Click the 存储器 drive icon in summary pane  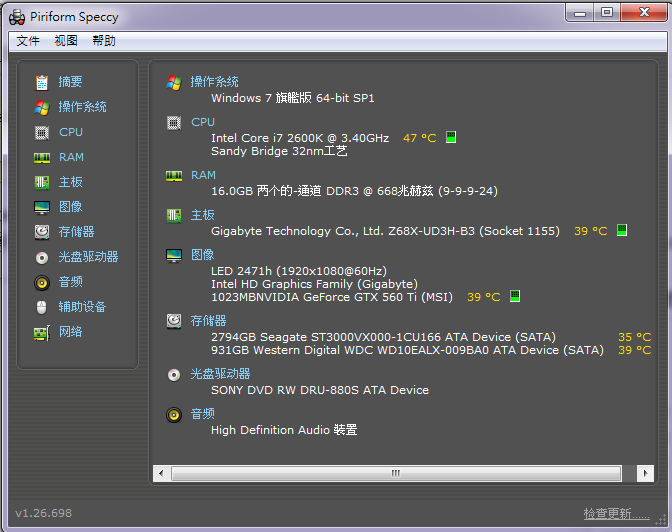coord(174,321)
